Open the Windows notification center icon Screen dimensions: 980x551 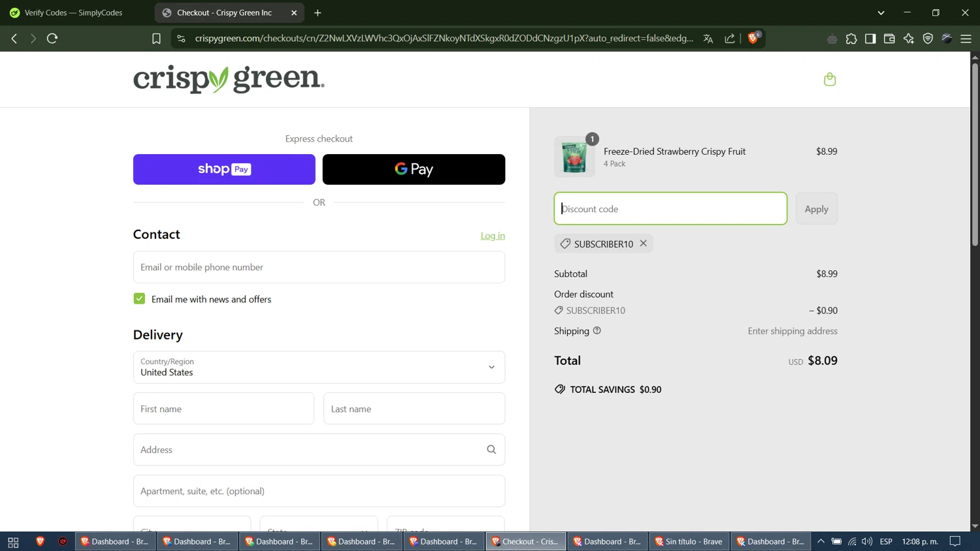[x=955, y=541]
